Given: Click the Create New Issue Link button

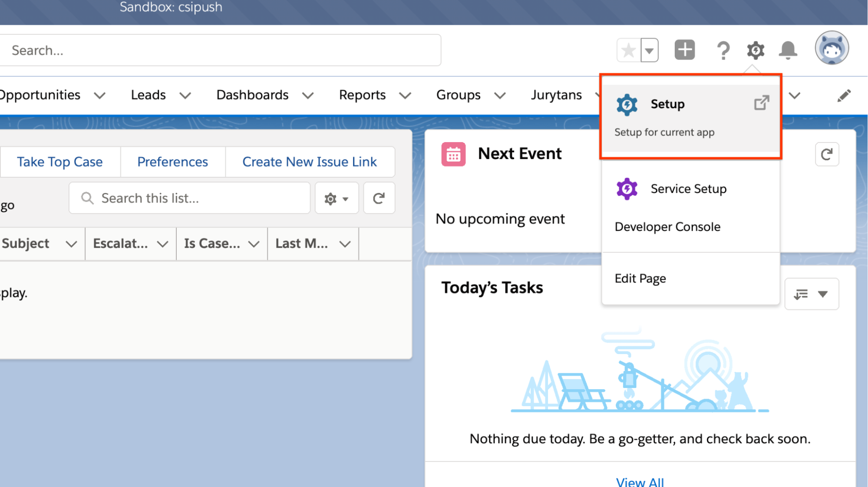Looking at the screenshot, I should point(310,162).
